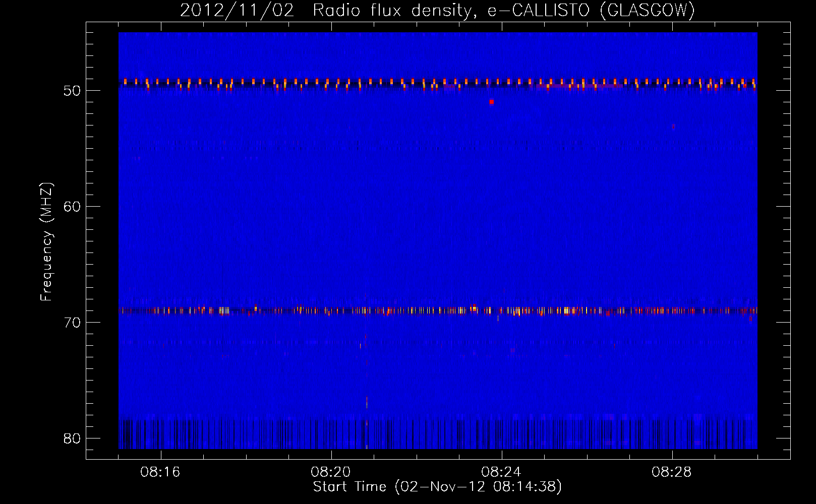816x504 pixels.
Task: Click the 08:28 time tick label
Action: point(672,472)
